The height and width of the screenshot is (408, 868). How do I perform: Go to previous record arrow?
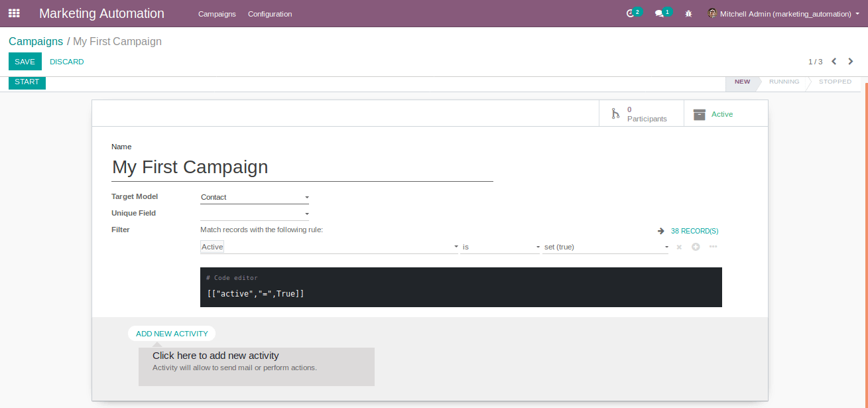(x=834, y=62)
